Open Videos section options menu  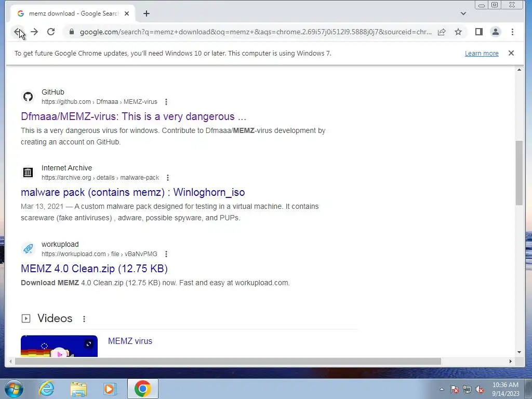pos(84,318)
